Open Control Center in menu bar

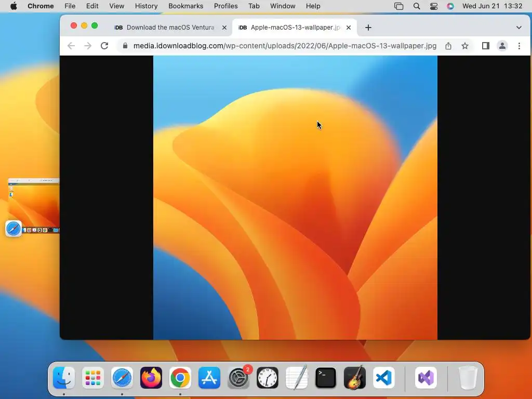(434, 6)
